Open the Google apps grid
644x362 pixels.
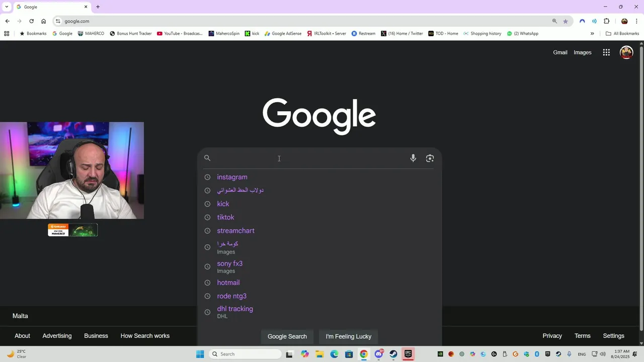(x=606, y=52)
